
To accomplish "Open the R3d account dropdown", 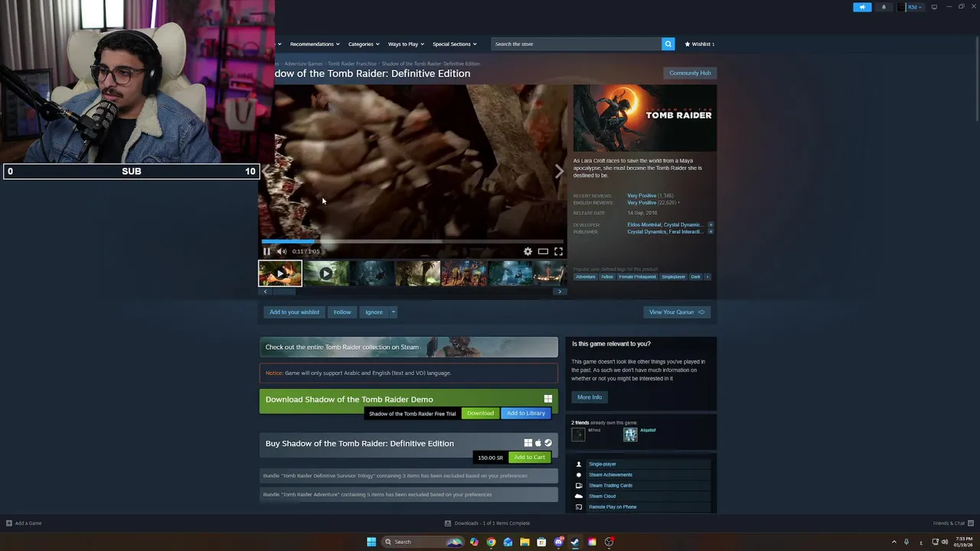I will point(912,7).
